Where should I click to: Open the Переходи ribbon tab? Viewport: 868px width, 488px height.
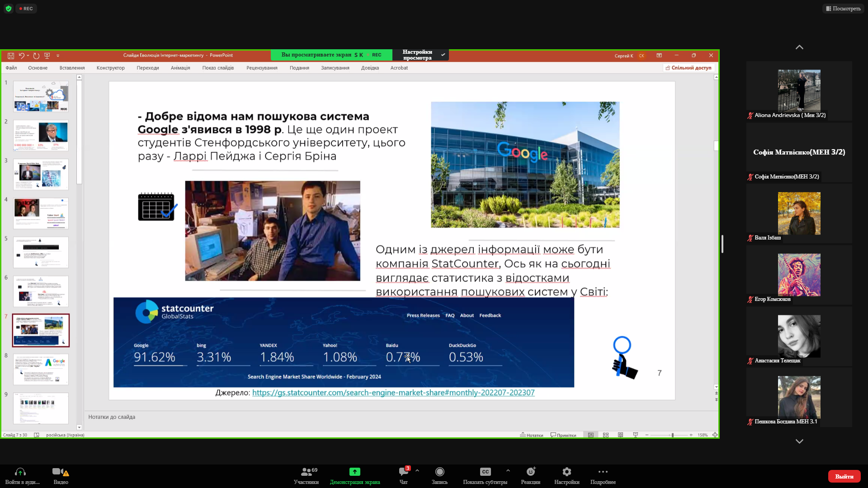pos(148,68)
